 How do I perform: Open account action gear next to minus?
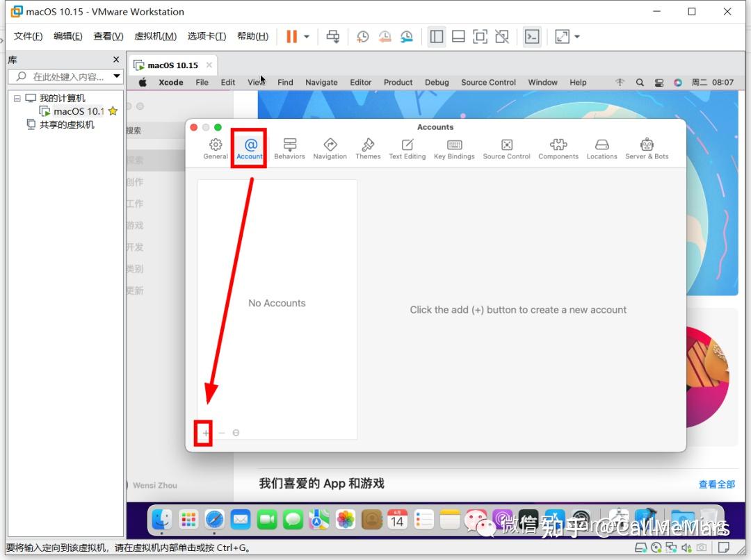click(x=236, y=433)
